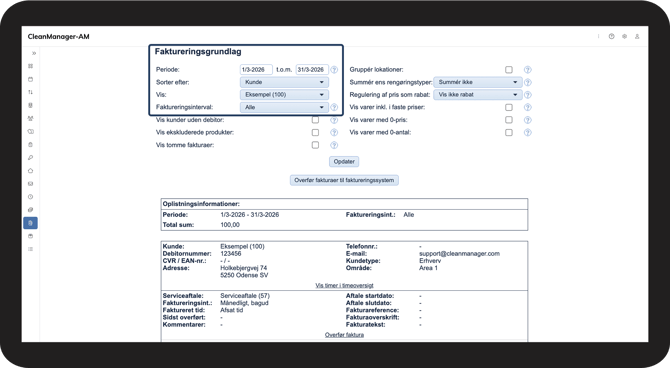The height and width of the screenshot is (368, 670).
Task: Show help for Vis varer med 0-pris
Action: (x=528, y=120)
